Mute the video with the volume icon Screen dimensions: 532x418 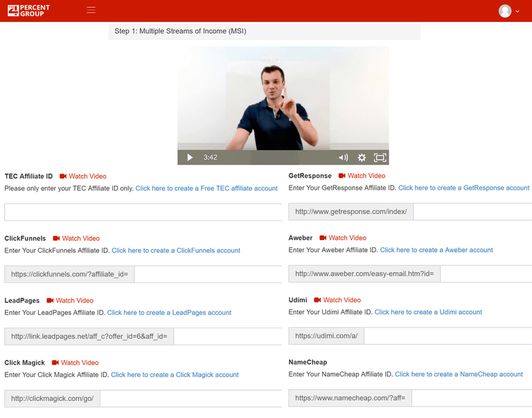coord(344,157)
